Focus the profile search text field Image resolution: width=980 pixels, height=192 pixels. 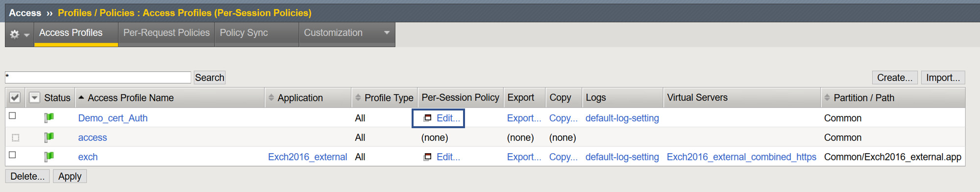pos(98,77)
